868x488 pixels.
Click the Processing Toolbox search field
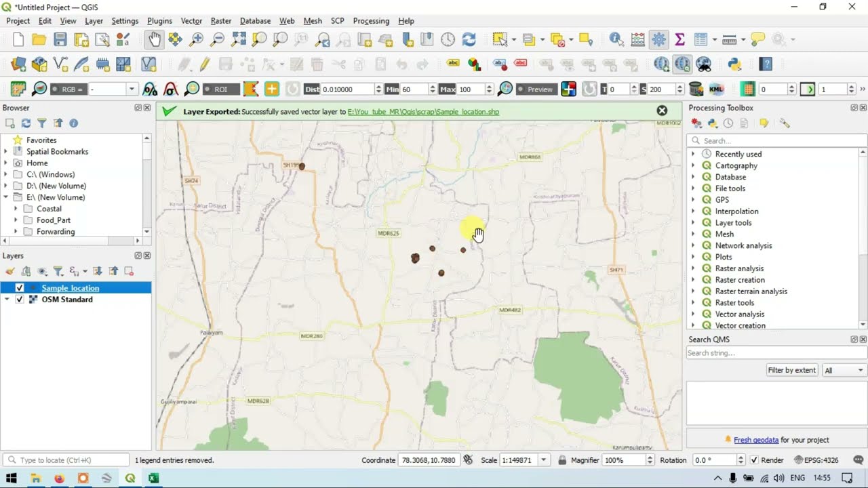click(x=777, y=141)
